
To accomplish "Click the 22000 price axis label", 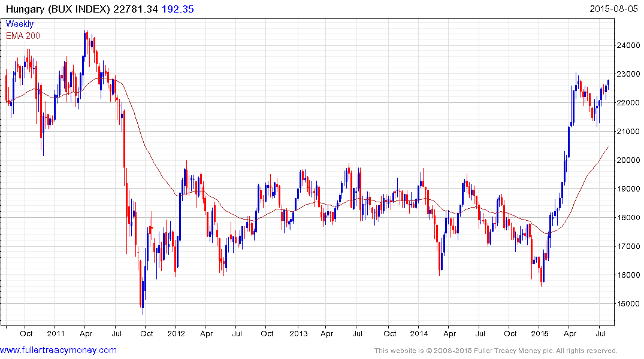I will point(628,103).
